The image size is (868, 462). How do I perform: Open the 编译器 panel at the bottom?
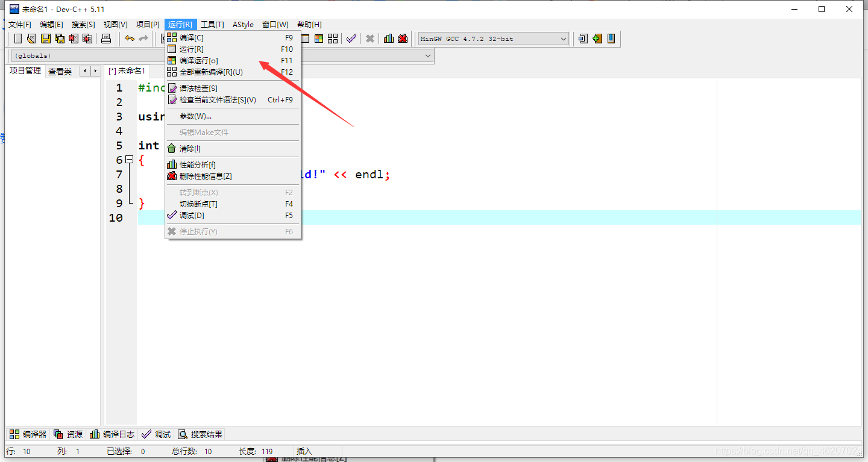[28, 434]
